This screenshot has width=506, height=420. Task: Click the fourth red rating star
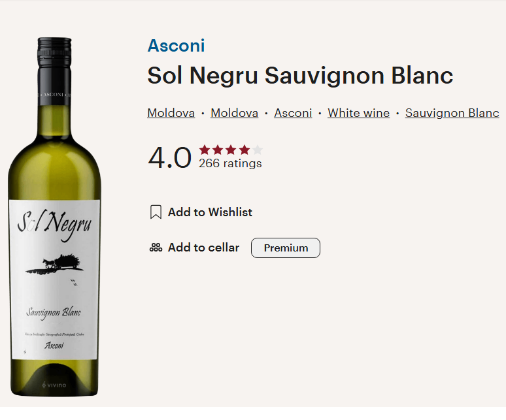click(x=244, y=150)
